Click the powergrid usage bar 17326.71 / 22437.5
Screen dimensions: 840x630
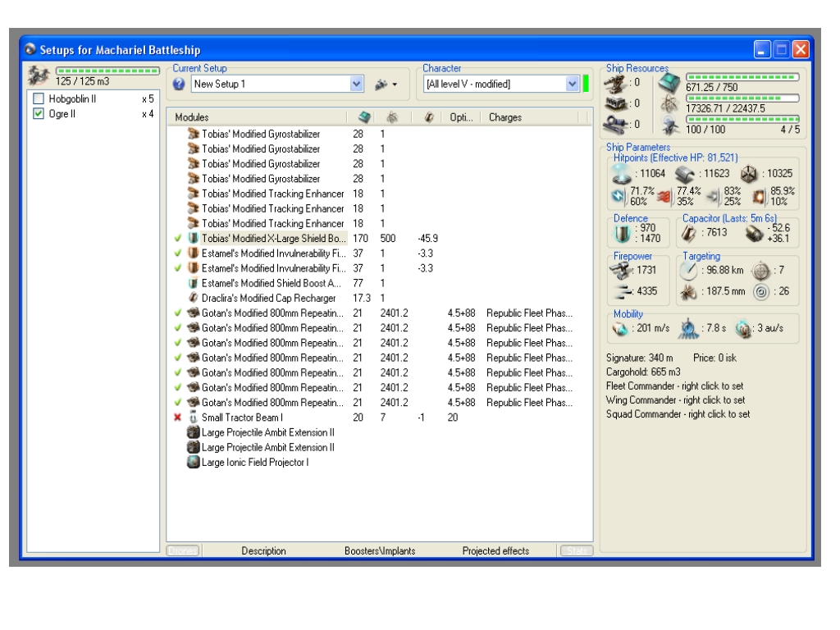click(742, 98)
